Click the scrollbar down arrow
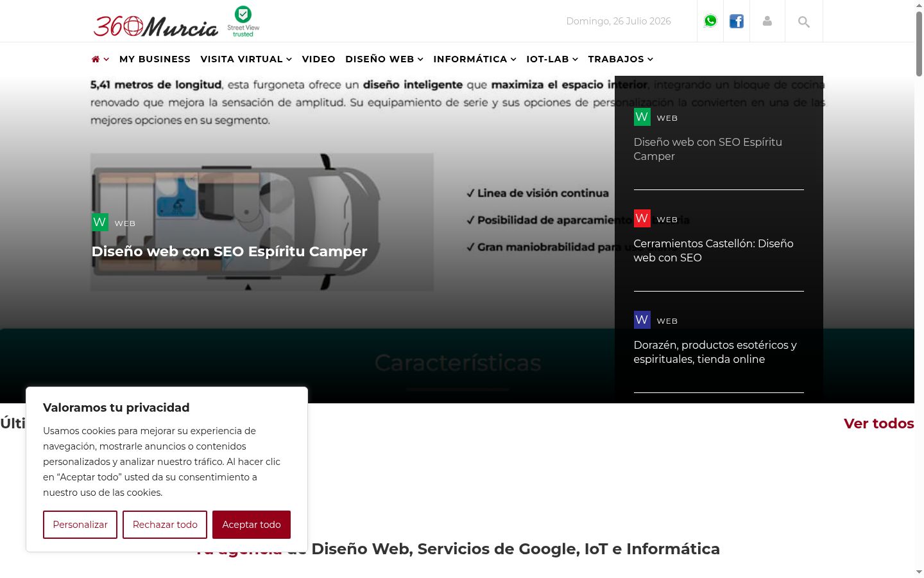Screen dimensions: 924x578 (x=919, y=572)
